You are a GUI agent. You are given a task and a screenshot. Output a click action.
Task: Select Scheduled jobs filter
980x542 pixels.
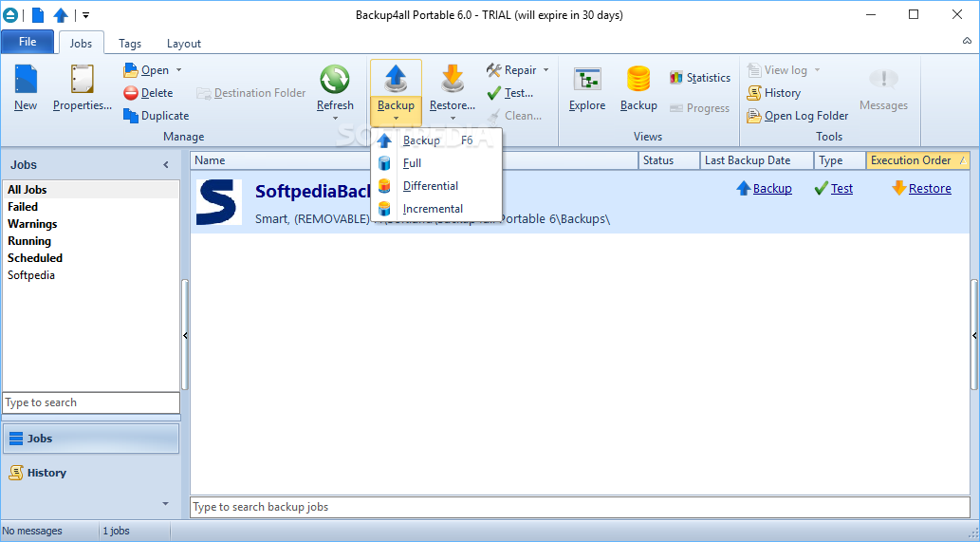point(91,257)
